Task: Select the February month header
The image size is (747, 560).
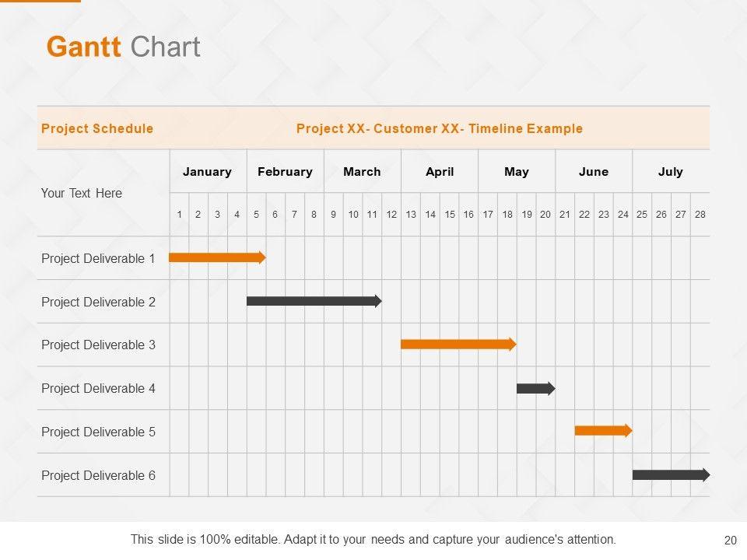Action: click(x=285, y=172)
